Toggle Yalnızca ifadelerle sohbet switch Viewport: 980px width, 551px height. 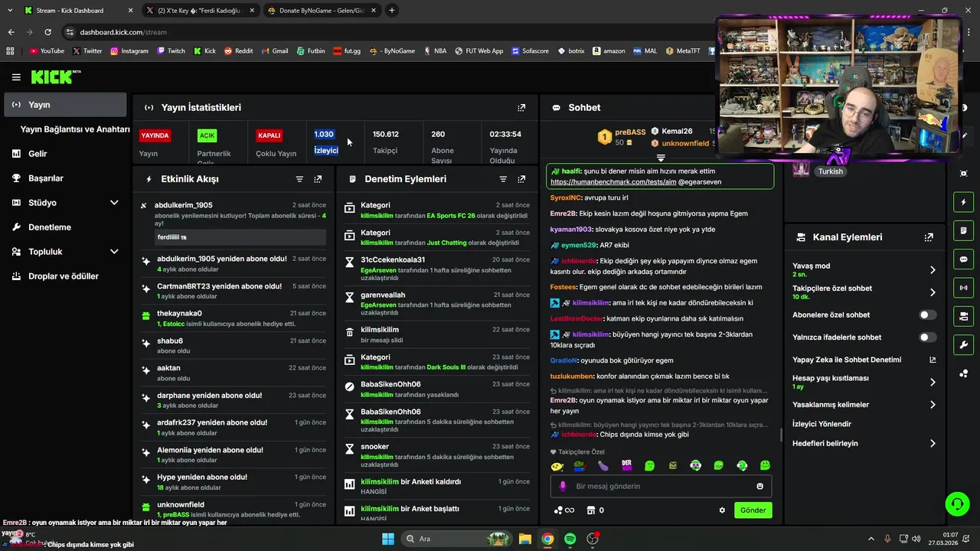pos(927,337)
